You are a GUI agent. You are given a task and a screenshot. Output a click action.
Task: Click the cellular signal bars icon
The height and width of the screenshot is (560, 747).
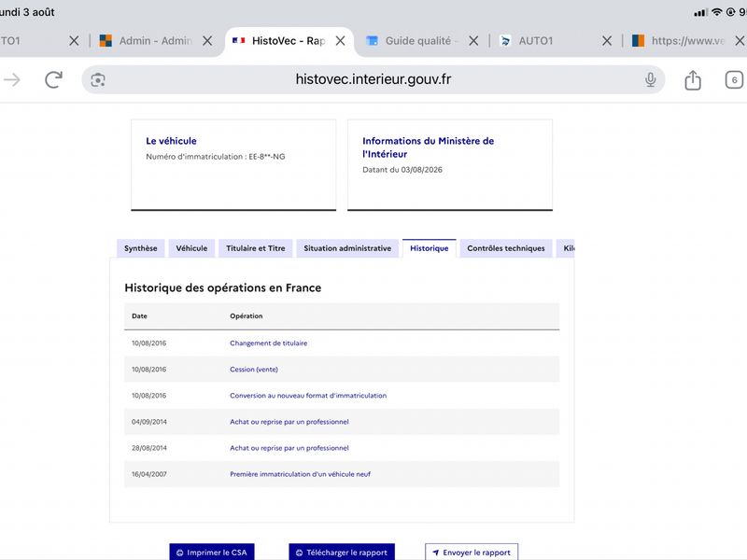[x=700, y=12]
